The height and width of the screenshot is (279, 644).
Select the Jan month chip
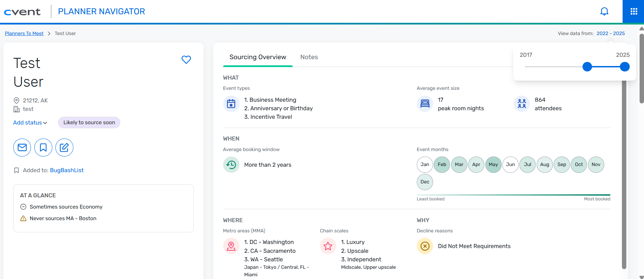pyautogui.click(x=425, y=165)
